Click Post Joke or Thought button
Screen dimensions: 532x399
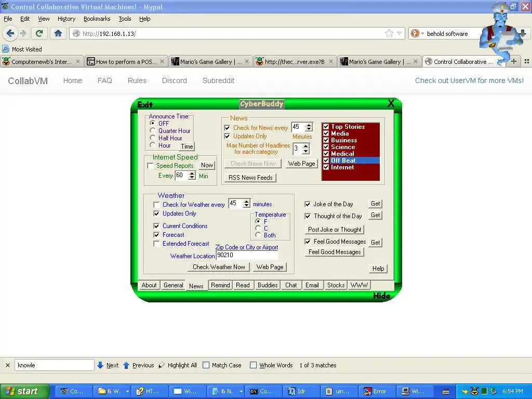(x=335, y=230)
